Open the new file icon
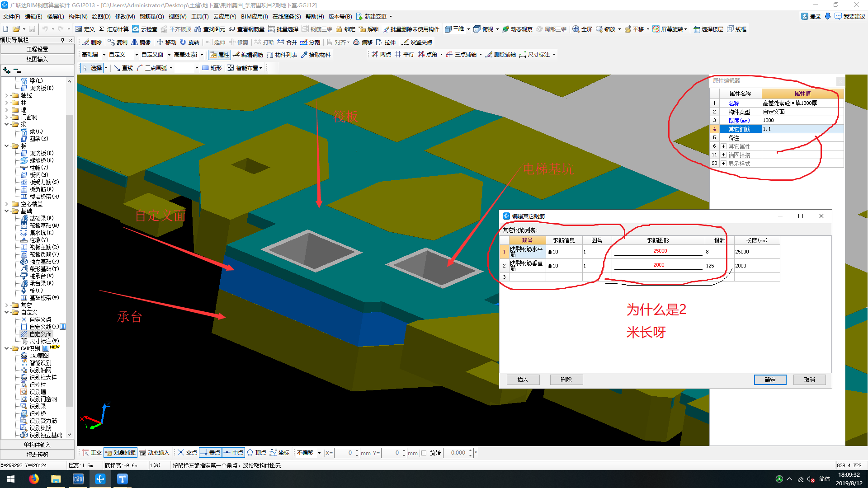This screenshot has height=488, width=868. click(x=5, y=29)
